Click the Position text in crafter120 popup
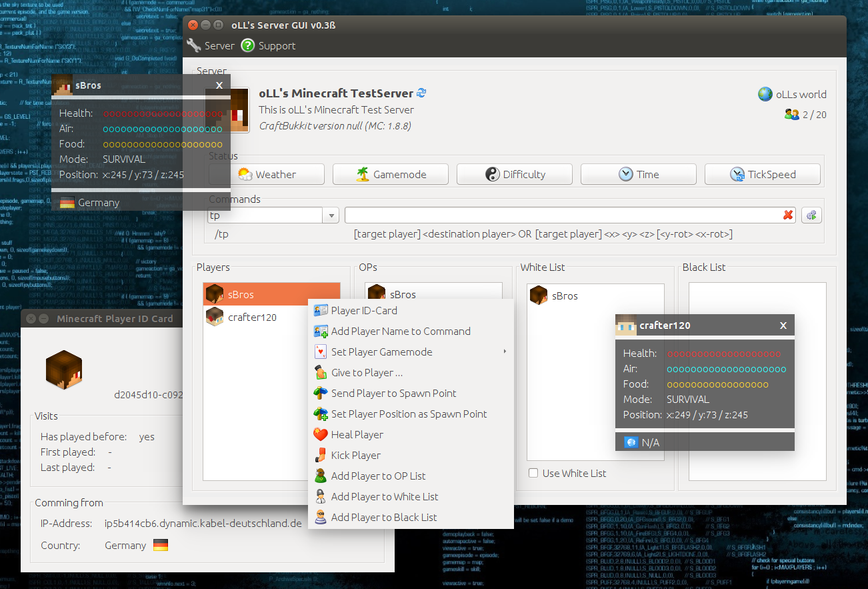868x589 pixels. [x=685, y=415]
